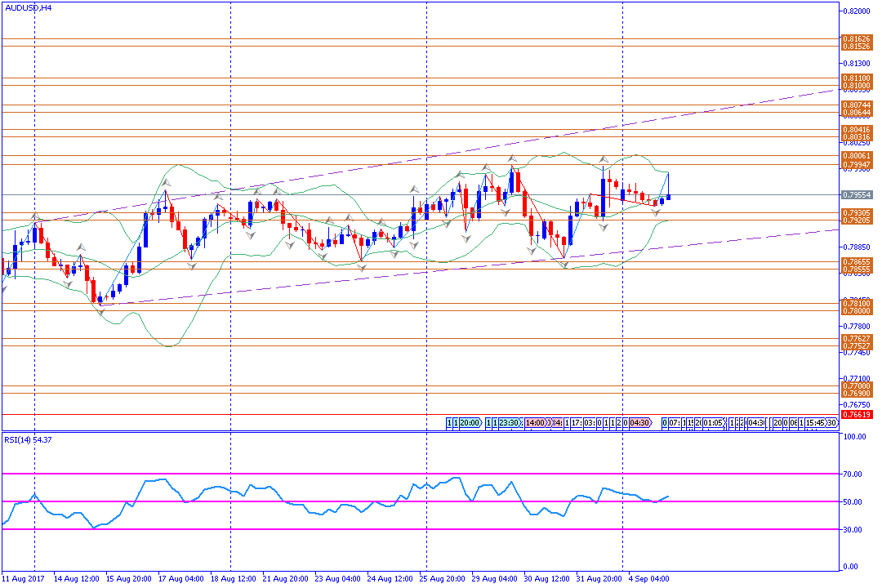This screenshot has width=882, height=588.
Task: Click the down fractal arrow below the 15 Aug low
Action: 100,312
